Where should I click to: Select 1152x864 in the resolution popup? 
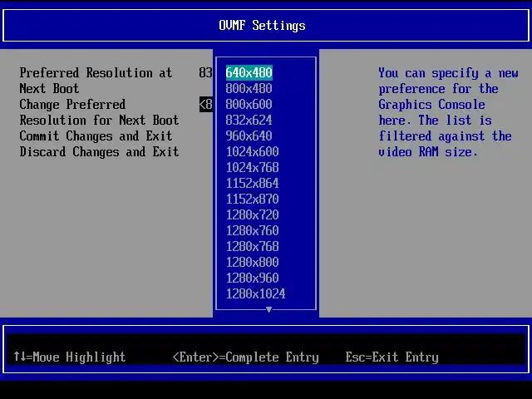(253, 183)
